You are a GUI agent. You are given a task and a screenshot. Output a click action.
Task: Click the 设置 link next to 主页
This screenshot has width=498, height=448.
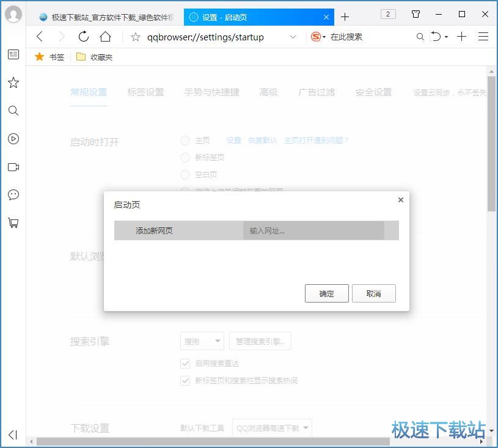[234, 140]
